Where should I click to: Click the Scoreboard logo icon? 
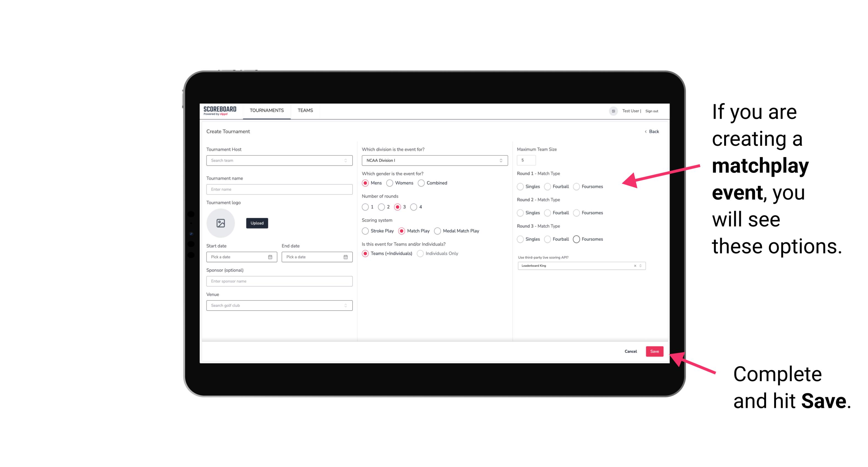[x=220, y=110]
